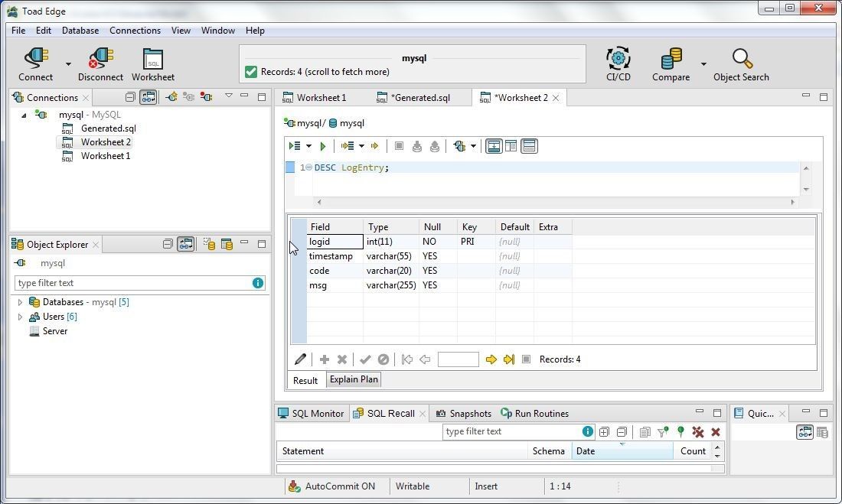The image size is (842, 504).
Task: Close the *Worksheet 2 tab
Action: click(x=556, y=98)
